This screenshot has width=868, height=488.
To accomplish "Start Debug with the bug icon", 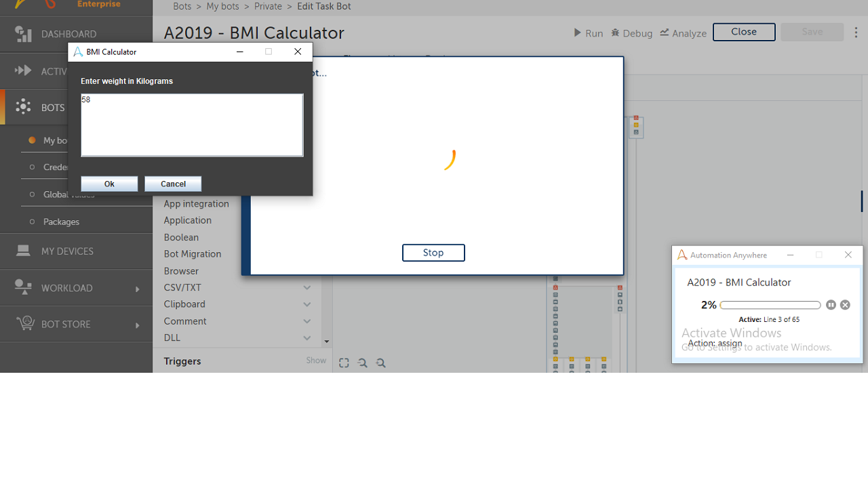I will tap(615, 33).
